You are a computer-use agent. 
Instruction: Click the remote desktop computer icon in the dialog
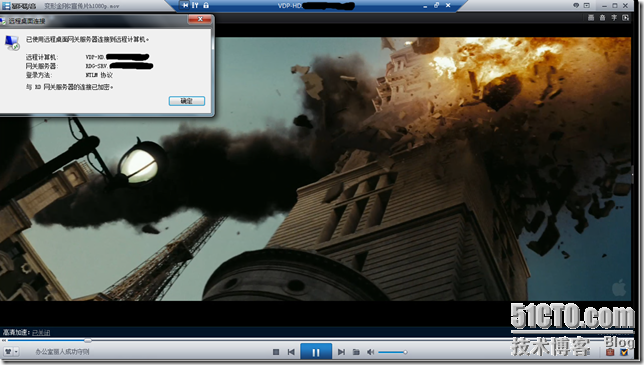tap(12, 43)
